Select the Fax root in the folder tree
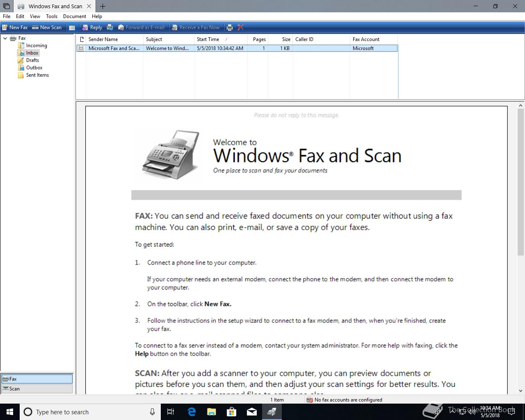This screenshot has height=420, width=525. pyautogui.click(x=22, y=38)
